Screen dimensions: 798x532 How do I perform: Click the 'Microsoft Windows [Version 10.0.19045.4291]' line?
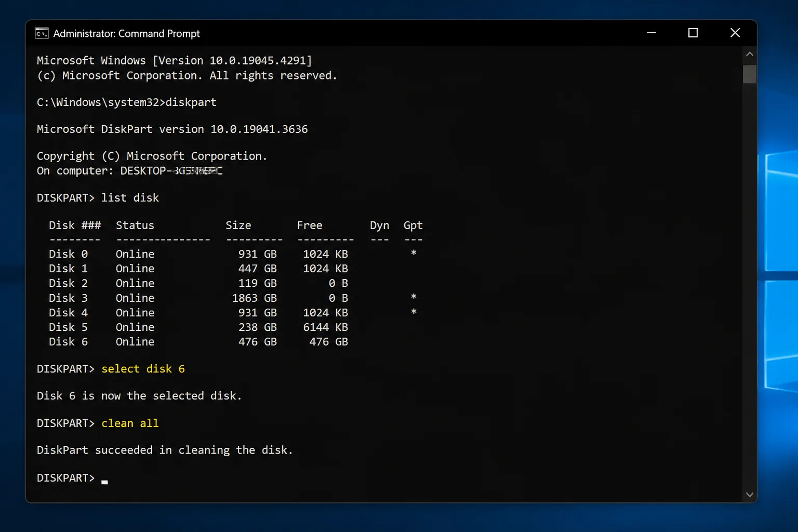174,61
